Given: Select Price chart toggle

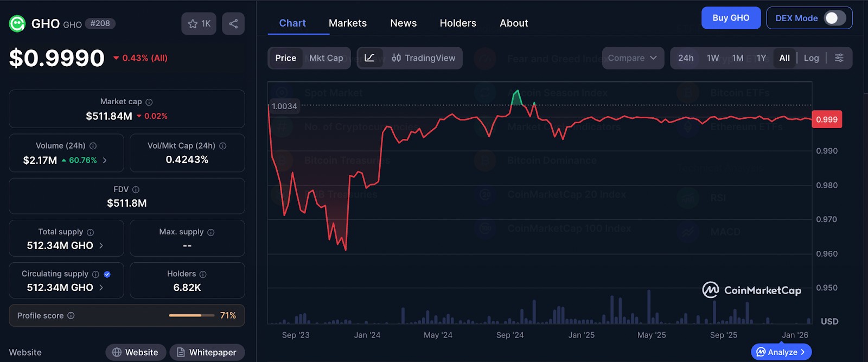Looking at the screenshot, I should pos(286,58).
